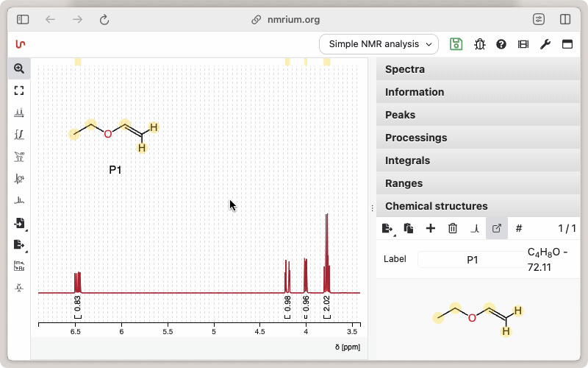The height and width of the screenshot is (368, 588).
Task: Open the bug report icon
Action: (x=479, y=44)
